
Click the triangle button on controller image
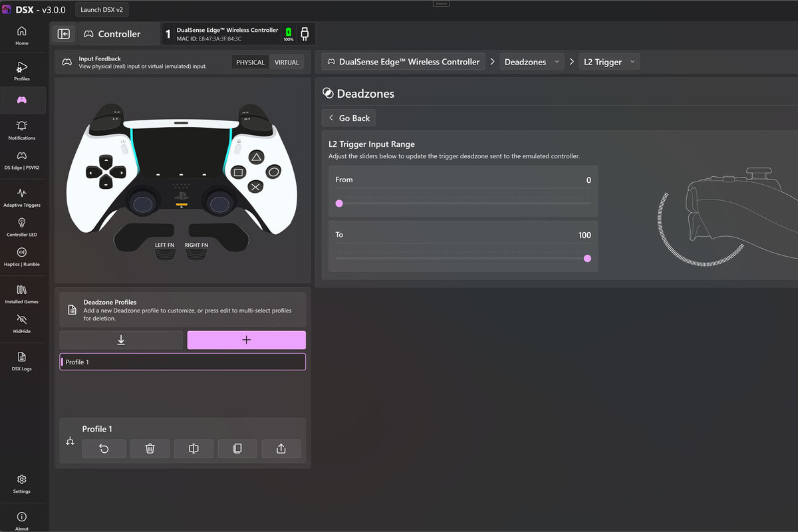click(256, 158)
